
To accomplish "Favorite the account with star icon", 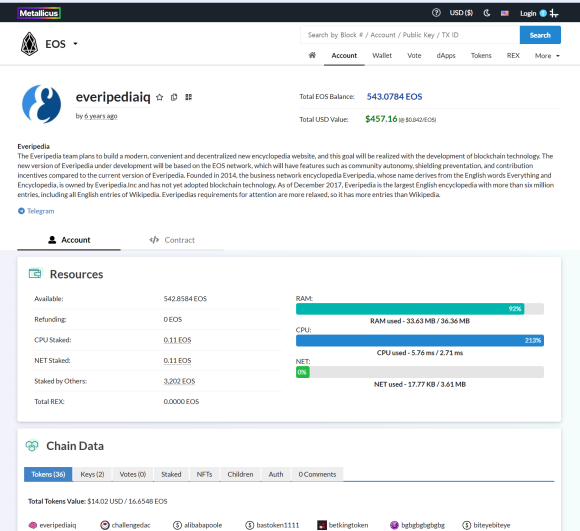I will click(x=159, y=97).
